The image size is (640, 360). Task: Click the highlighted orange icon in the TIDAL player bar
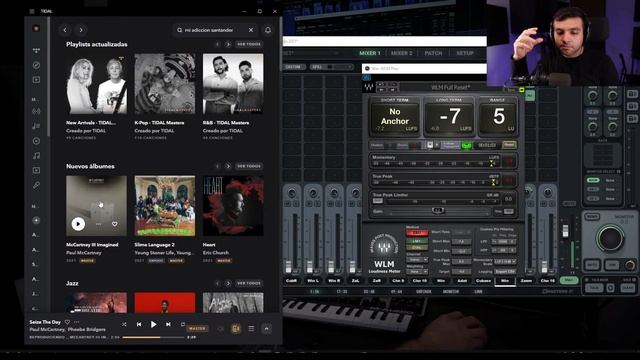coord(236,329)
